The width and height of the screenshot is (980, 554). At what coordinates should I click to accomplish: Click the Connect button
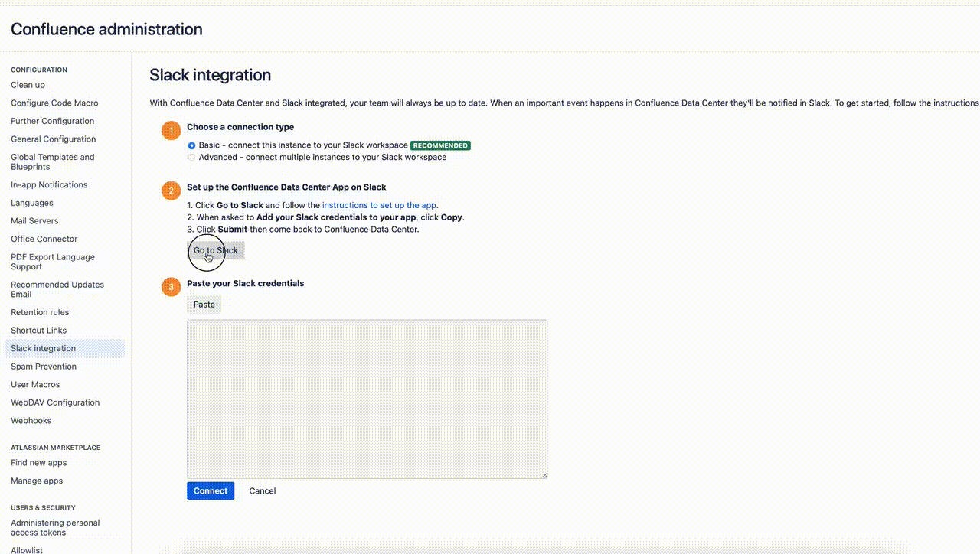coord(211,491)
